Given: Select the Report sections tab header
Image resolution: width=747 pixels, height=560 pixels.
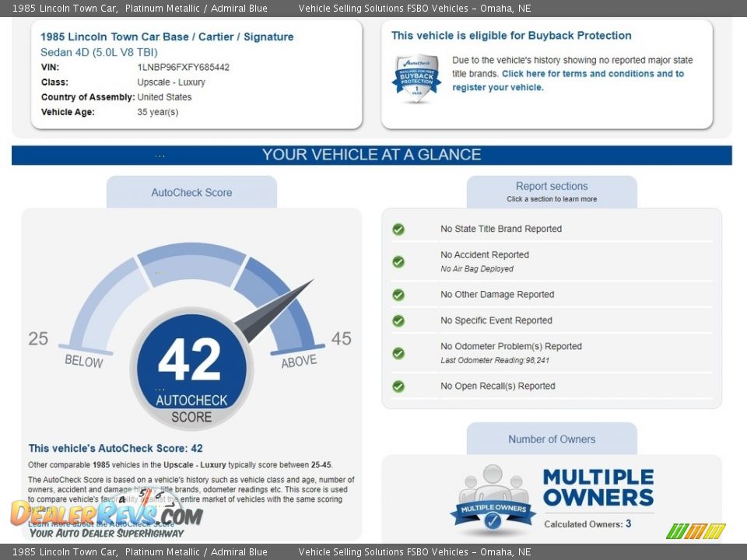Looking at the screenshot, I should [552, 191].
